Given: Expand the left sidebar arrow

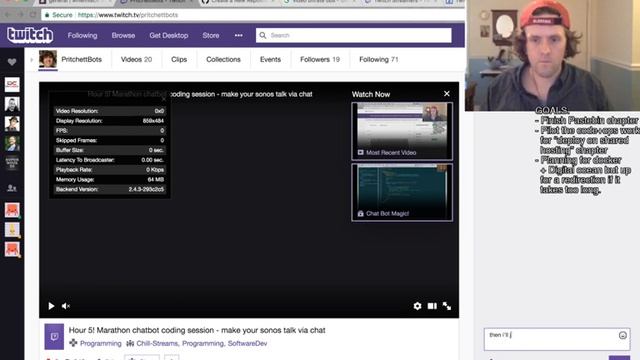Looking at the screenshot, I should [31, 60].
